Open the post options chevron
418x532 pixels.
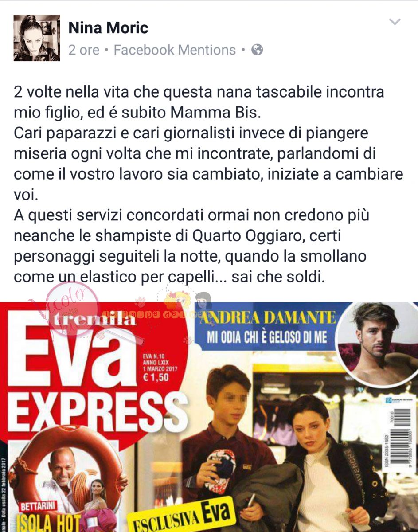coord(395,22)
